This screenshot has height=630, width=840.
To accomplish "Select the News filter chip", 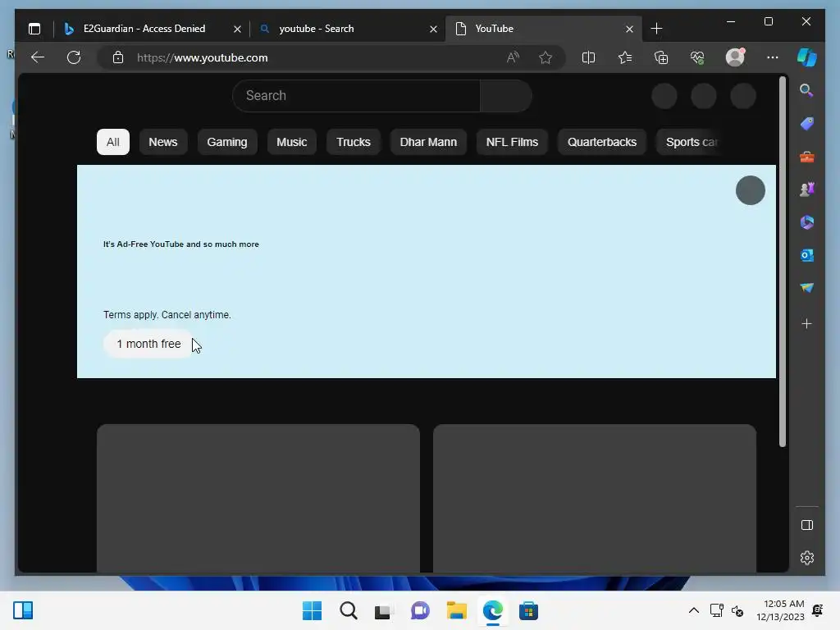I will (163, 142).
